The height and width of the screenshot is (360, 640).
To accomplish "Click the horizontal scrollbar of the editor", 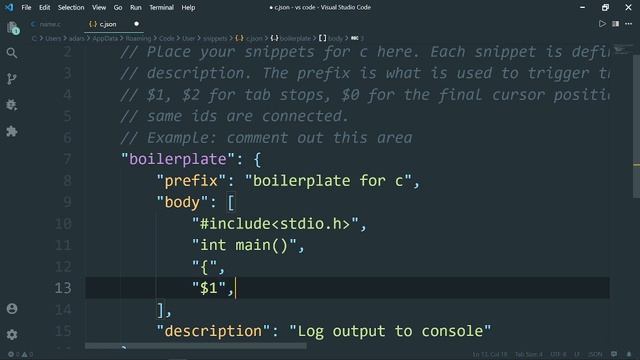I will click(196, 346).
